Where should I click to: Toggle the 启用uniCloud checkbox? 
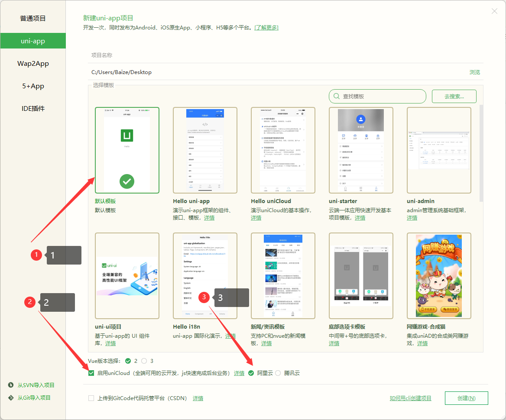pyautogui.click(x=91, y=373)
